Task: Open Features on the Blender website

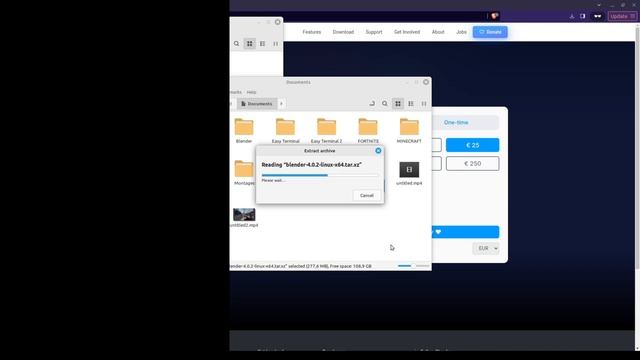Action: coord(311,32)
